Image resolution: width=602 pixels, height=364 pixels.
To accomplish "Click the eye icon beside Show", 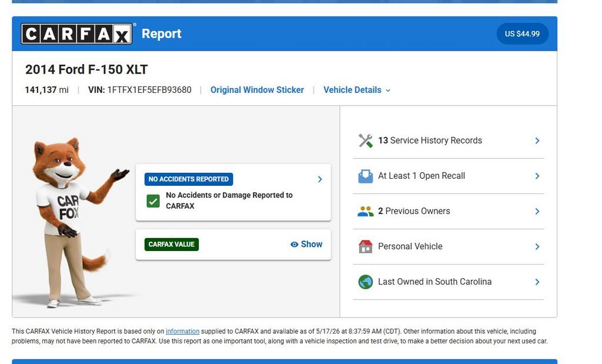I will (x=294, y=245).
